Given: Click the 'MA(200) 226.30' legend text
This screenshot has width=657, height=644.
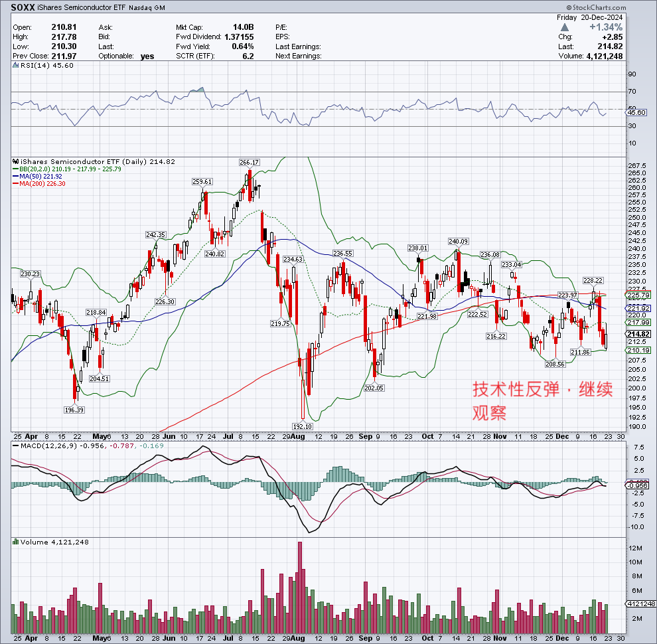Looking at the screenshot, I should 42,184.
